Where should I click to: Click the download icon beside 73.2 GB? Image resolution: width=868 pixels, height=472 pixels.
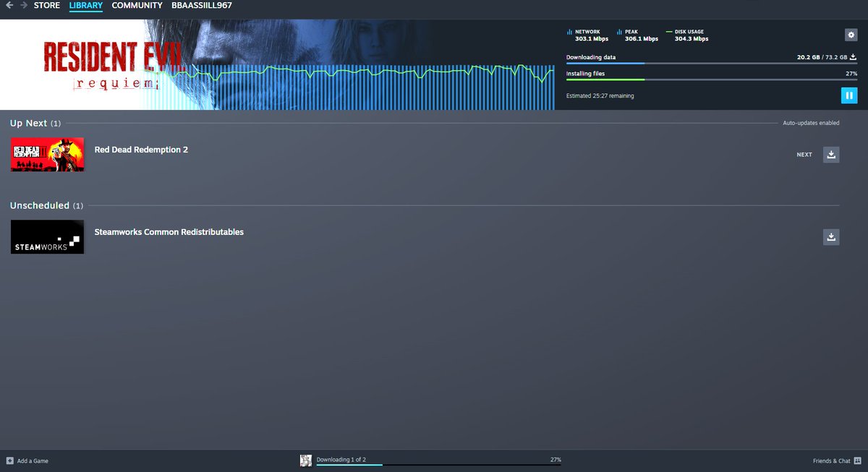[854, 56]
